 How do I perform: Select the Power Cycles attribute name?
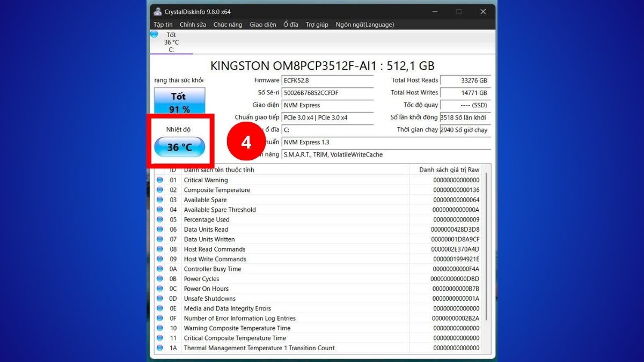(x=201, y=279)
